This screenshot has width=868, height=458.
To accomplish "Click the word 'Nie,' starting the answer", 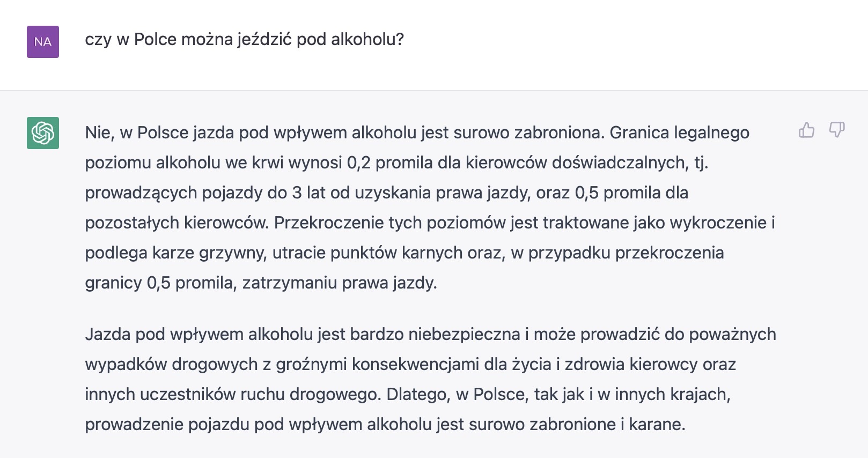I will click(100, 132).
